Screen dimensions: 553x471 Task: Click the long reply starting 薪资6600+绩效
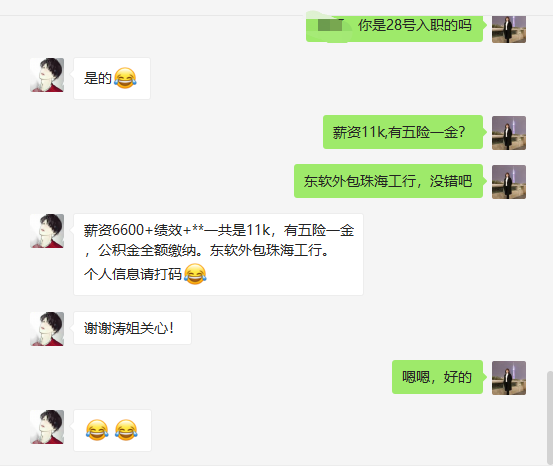click(x=218, y=254)
